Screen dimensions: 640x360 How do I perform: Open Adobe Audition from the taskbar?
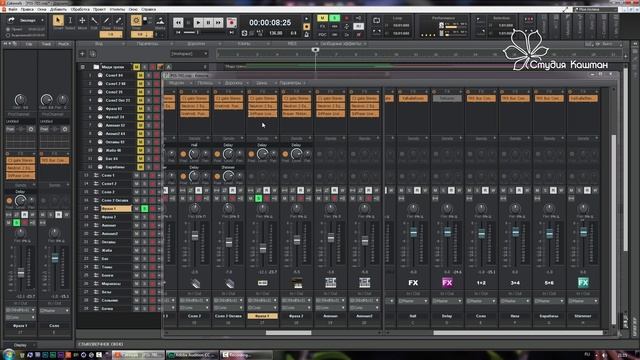pos(192,355)
